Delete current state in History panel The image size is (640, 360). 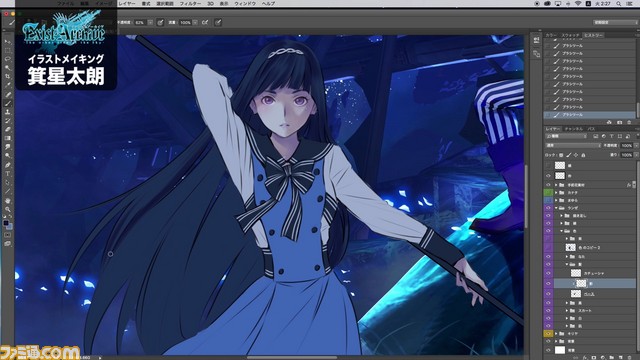[x=629, y=122]
